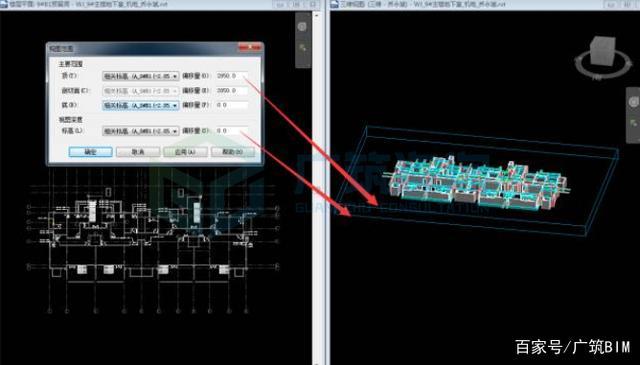Cancel the View Range dialog with 取消
The height and width of the screenshot is (365, 640).
(x=138, y=152)
